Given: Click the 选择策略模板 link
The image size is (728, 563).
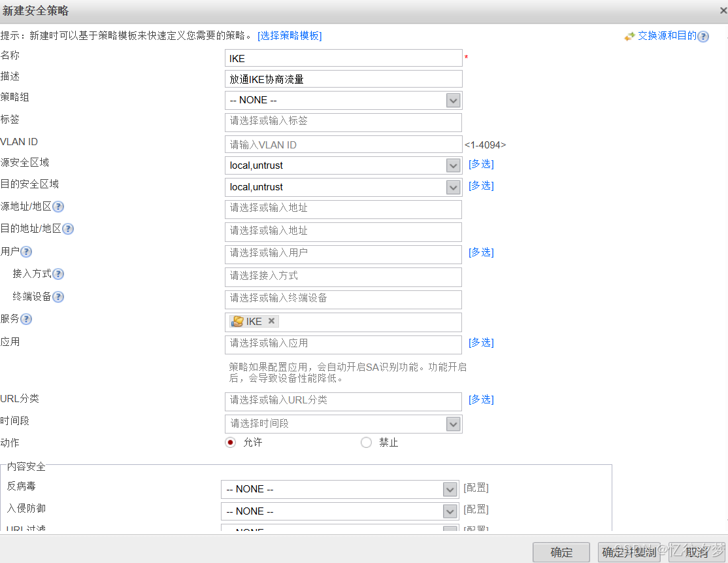Looking at the screenshot, I should pos(290,36).
